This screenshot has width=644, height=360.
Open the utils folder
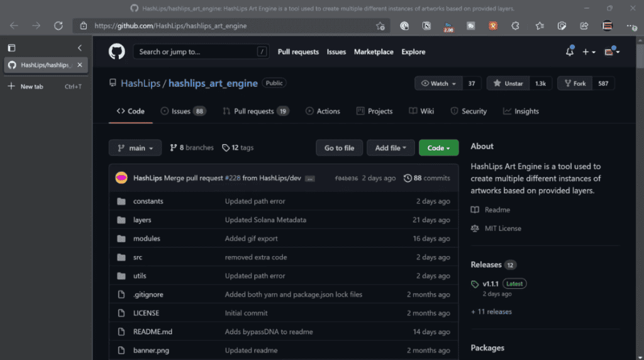point(140,276)
